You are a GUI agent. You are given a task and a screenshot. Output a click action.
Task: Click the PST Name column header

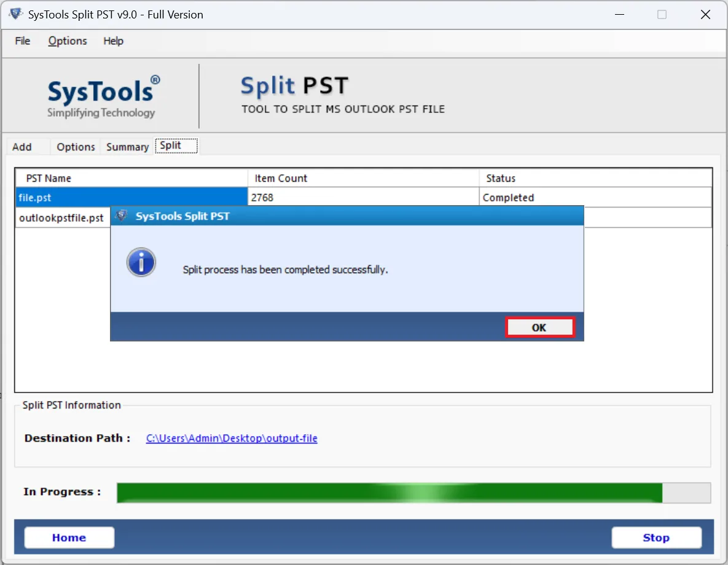coord(131,178)
